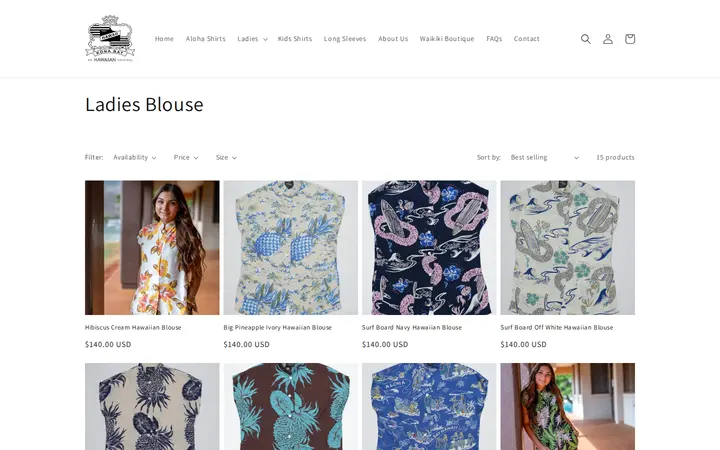Open Aloha Shirts menu item
Screen dimensions: 720x450
(x=205, y=39)
